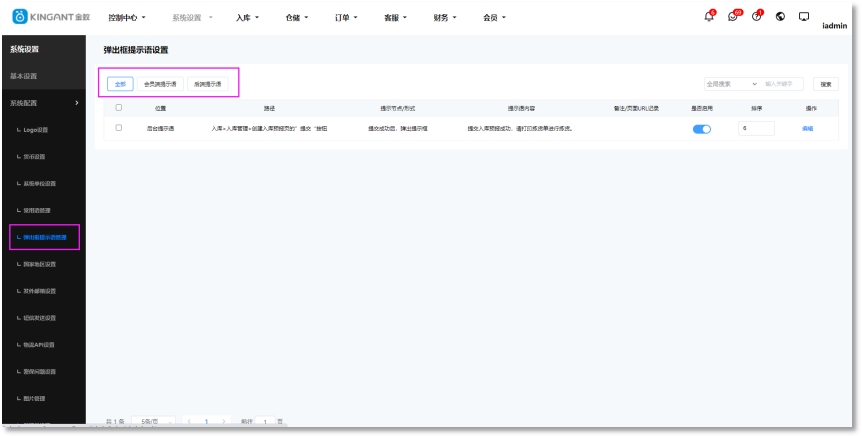
Task: Click the 基本设置 sidebar item
Action: point(23,76)
